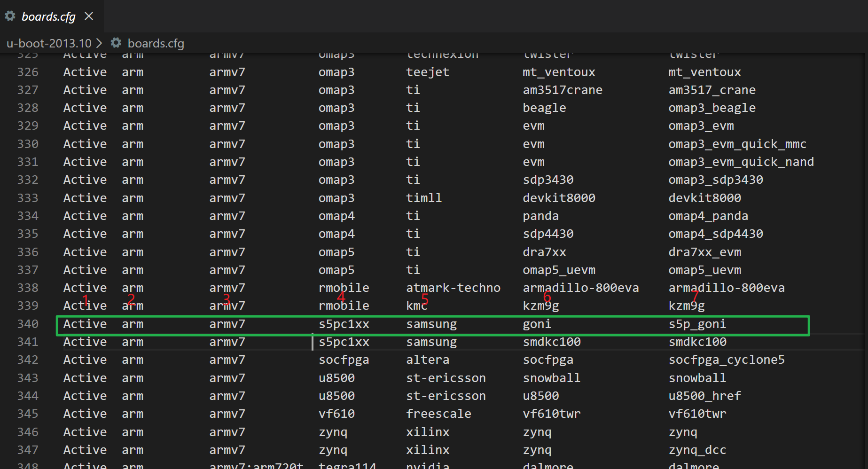The height and width of the screenshot is (469, 868).
Task: Click 'devkit8000' target on line 333
Action: [x=704, y=198]
